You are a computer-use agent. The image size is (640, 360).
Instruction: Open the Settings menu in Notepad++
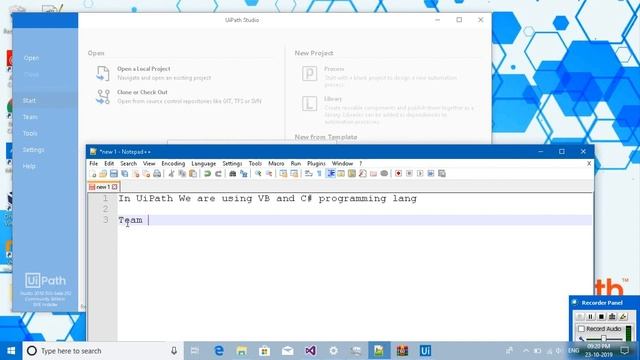tap(232, 163)
